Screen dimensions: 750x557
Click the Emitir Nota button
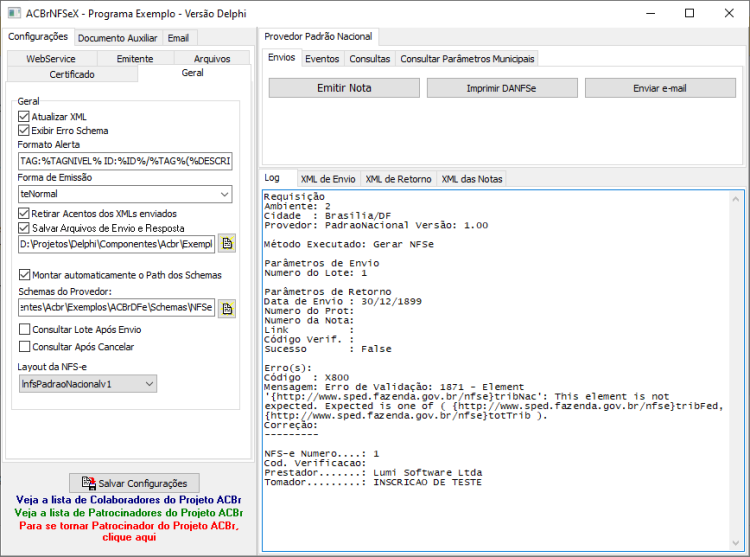(344, 88)
